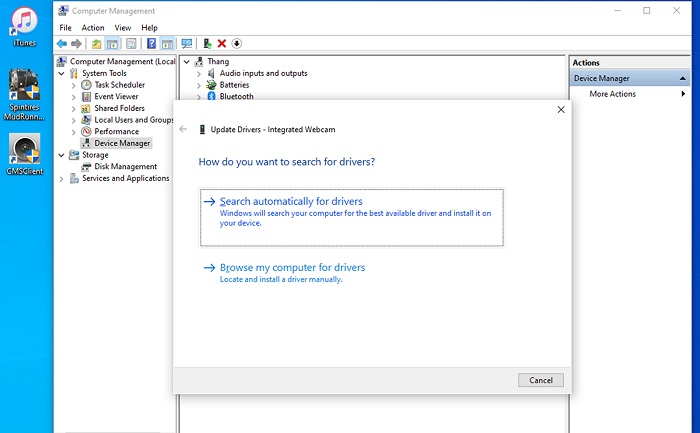The image size is (700, 433).
Task: Expand the Task Scheduler node
Action: (x=74, y=85)
